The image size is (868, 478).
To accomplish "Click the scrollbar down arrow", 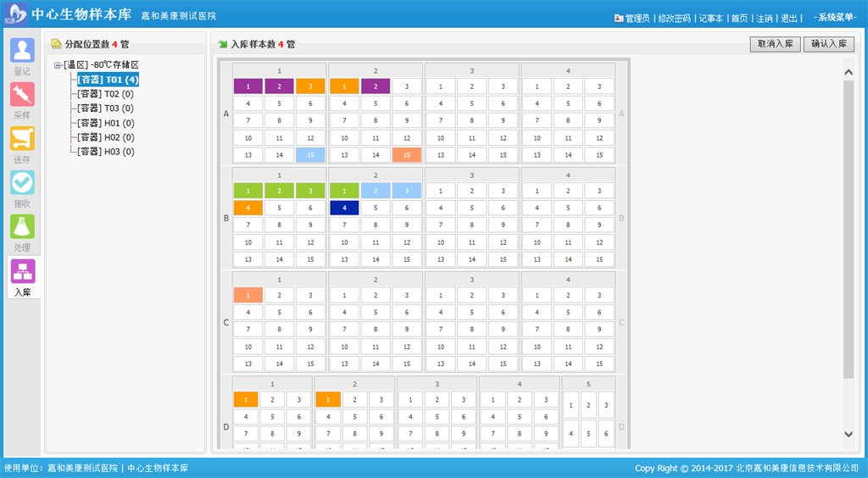I will point(849,433).
